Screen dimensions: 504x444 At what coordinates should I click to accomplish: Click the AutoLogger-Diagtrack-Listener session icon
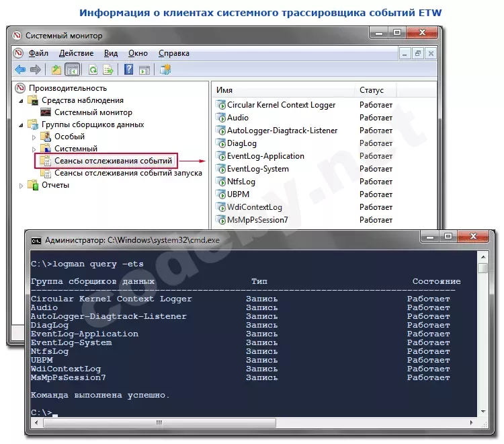click(x=221, y=131)
